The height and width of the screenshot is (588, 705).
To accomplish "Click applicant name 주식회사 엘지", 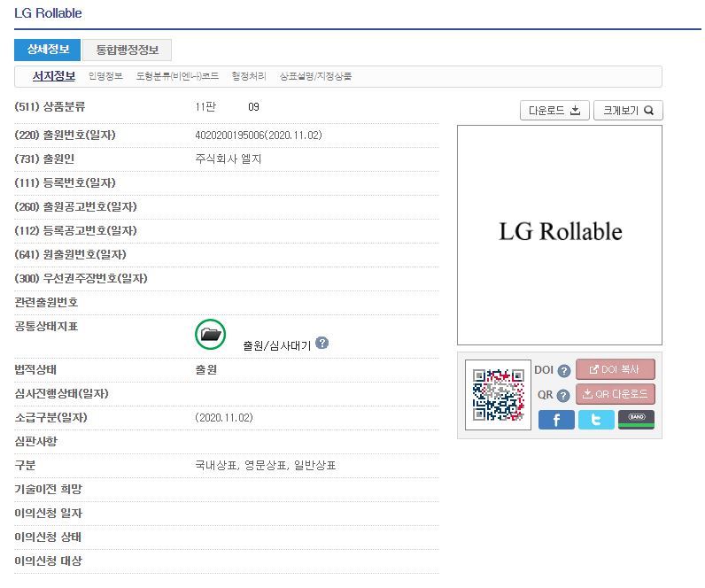I will point(228,159).
